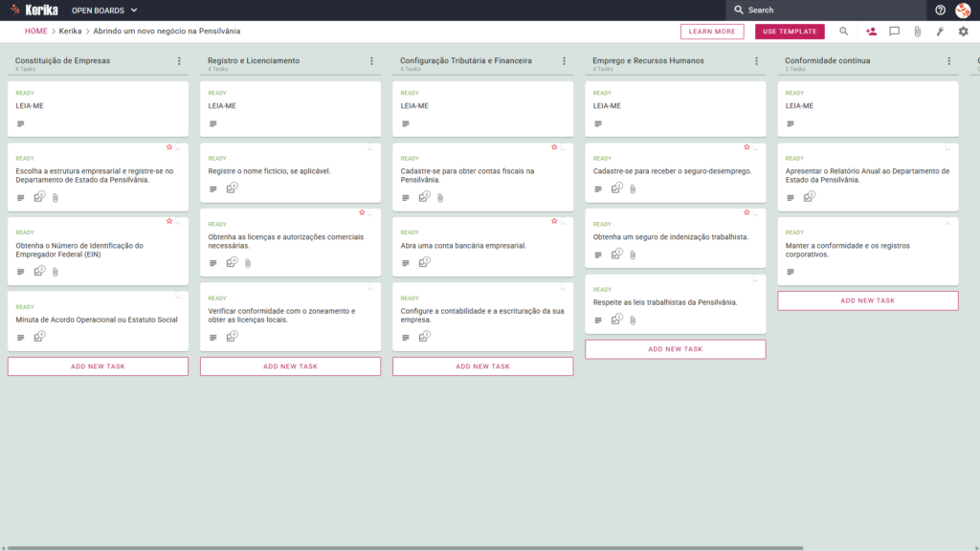Toggle star on 'Abra uma conta bancária' card
Viewport: 980px width, 551px height.
(x=554, y=221)
